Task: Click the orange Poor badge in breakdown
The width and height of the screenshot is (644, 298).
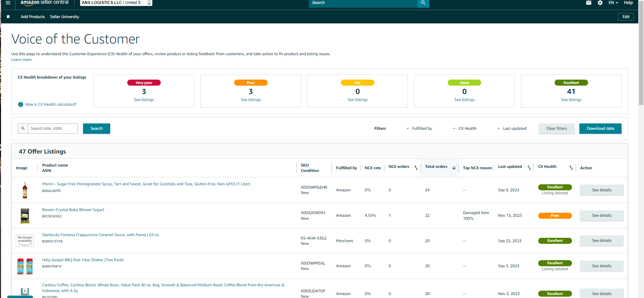Action: pyautogui.click(x=251, y=83)
